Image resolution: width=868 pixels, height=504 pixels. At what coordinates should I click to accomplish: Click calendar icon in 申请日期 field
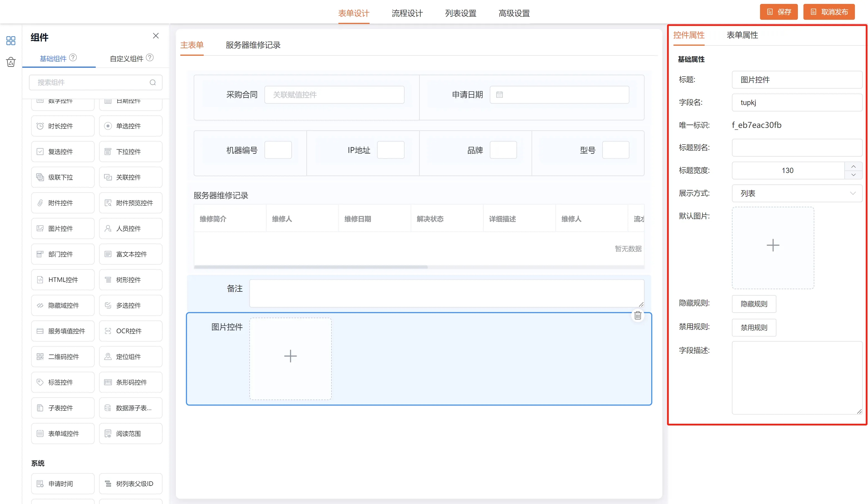coord(500,95)
